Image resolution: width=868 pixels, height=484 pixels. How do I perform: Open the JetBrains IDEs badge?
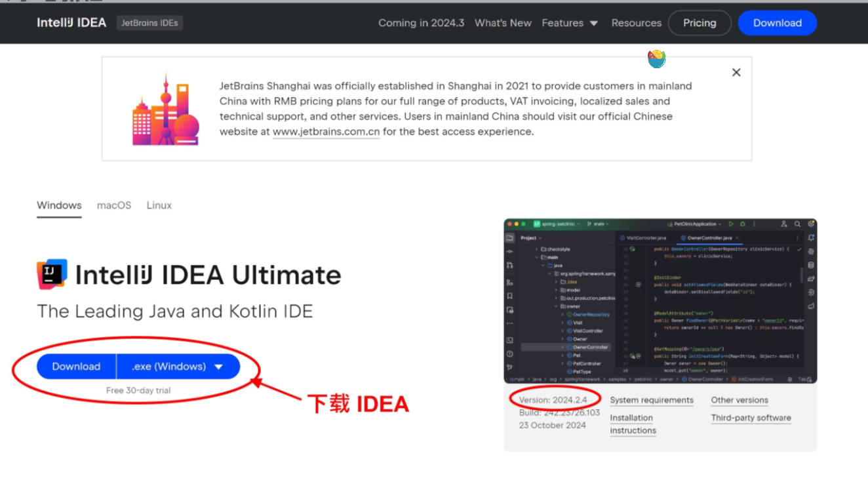coord(150,23)
